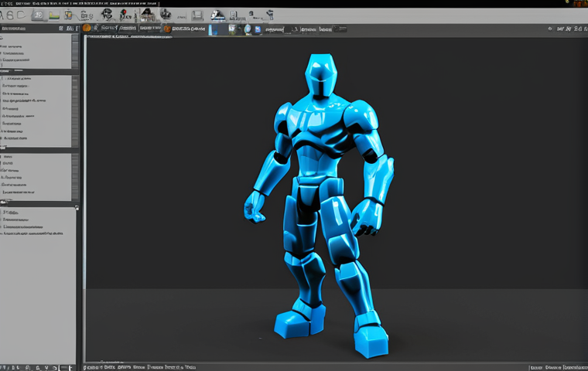Click the gray rounded box toolbar icon
Image resolution: width=588 pixels, height=371 pixels.
coord(37,15)
